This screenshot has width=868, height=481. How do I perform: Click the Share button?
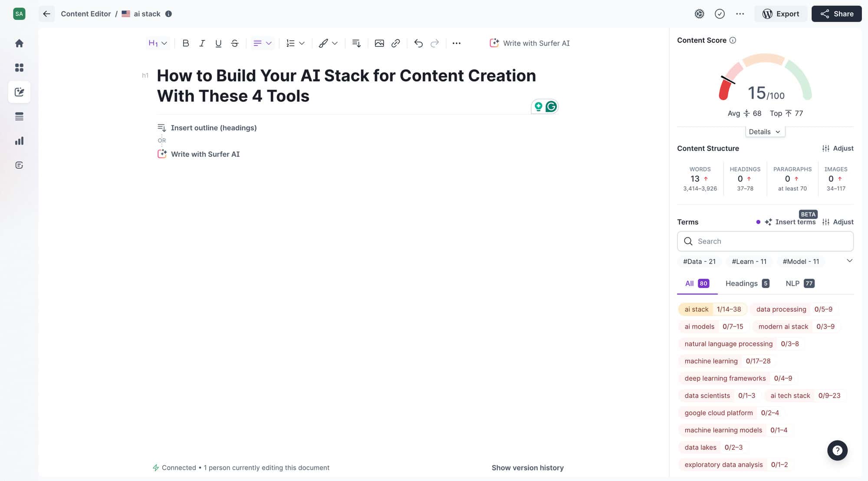click(x=836, y=14)
